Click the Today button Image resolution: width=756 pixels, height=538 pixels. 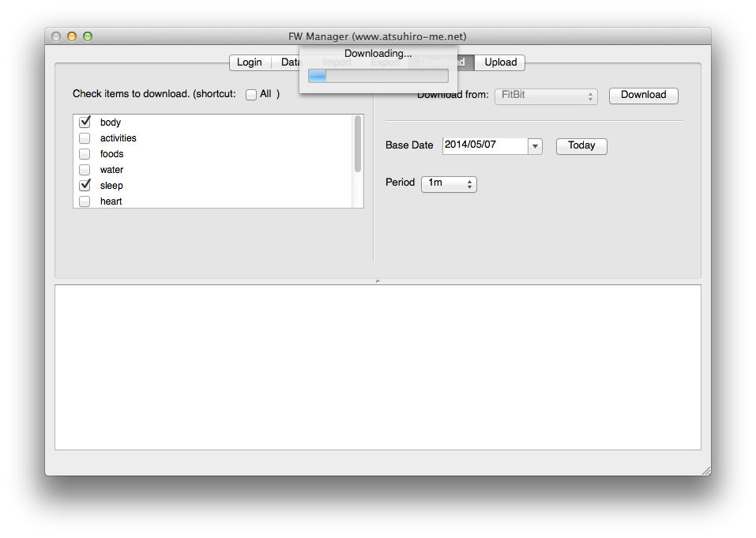pos(581,146)
